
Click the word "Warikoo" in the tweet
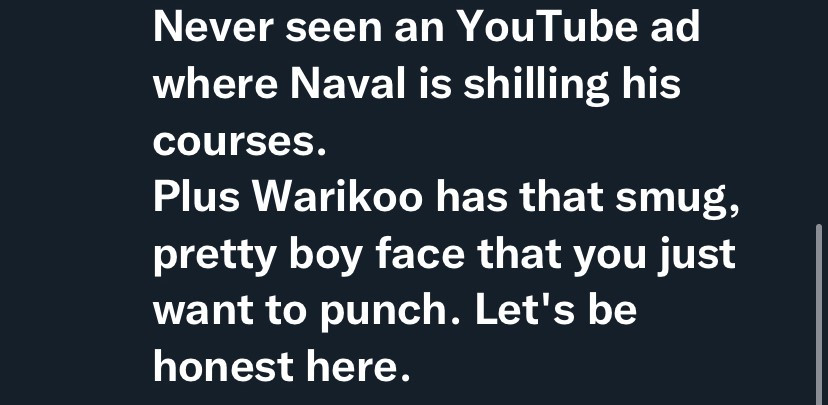pos(338,196)
